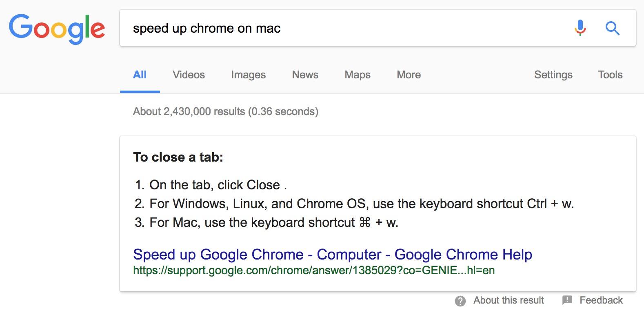
Task: Select the All results tab
Action: (140, 75)
